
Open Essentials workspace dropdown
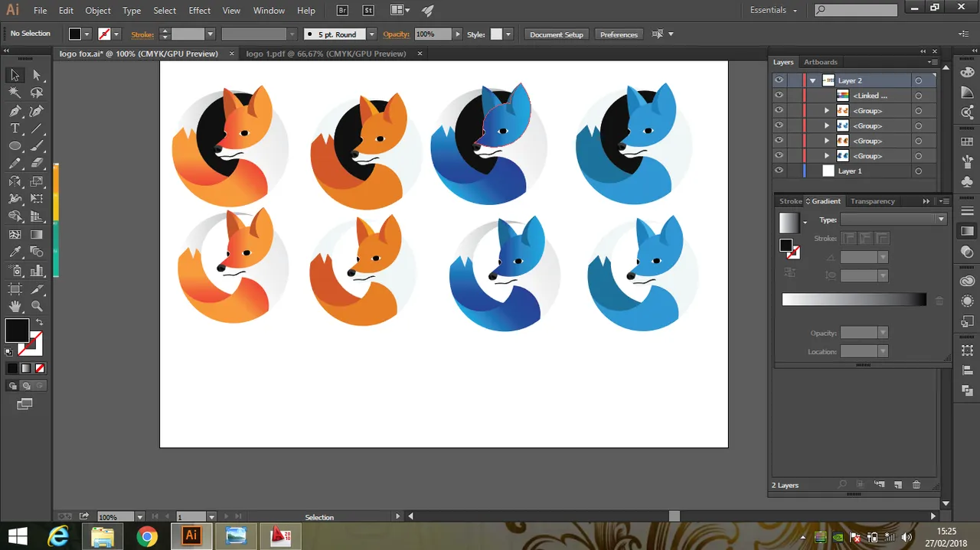[x=774, y=11]
